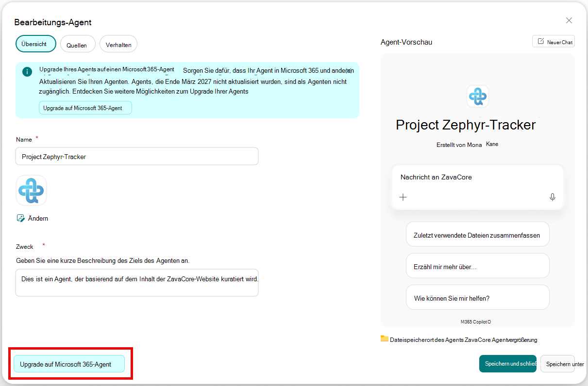The width and height of the screenshot is (588, 386).
Task: Click into the Zweck description text box
Action: [137, 283]
